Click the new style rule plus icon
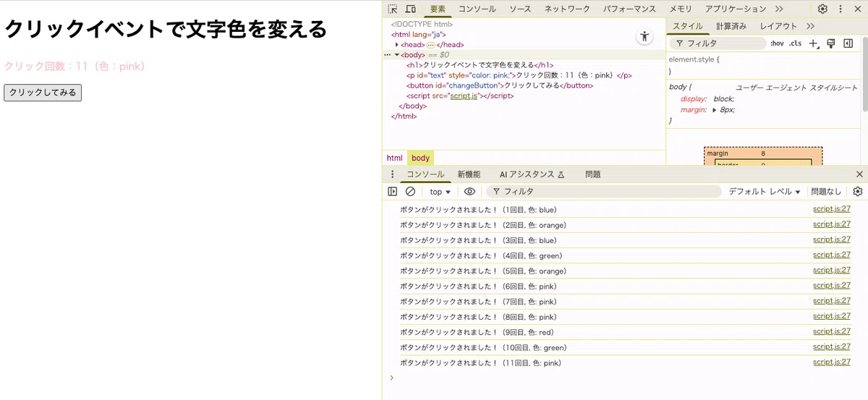The width and height of the screenshot is (868, 400). point(814,43)
